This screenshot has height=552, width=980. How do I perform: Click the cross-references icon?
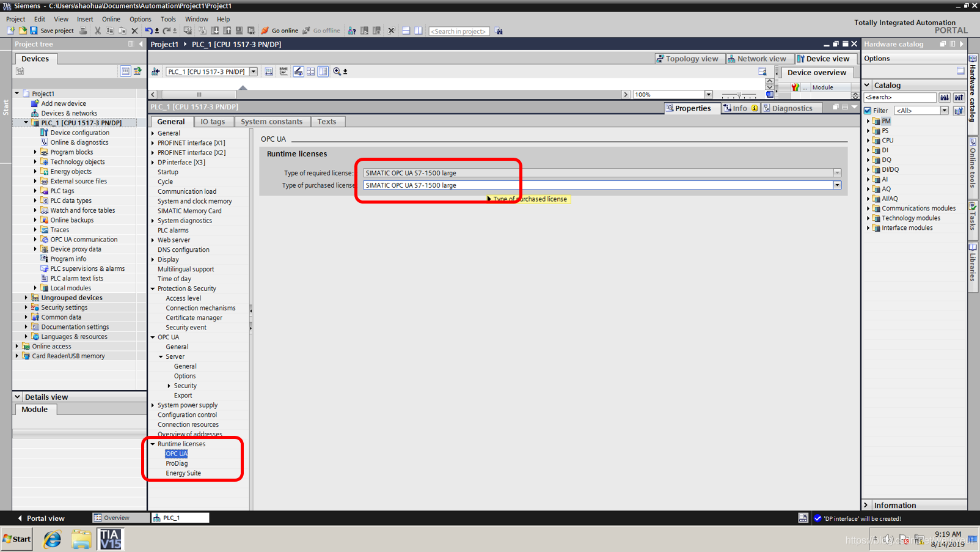click(392, 31)
